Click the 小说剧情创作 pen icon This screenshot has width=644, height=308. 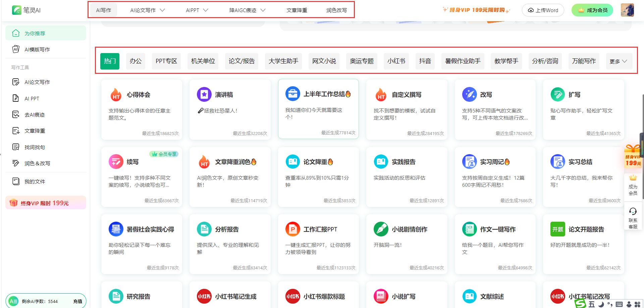click(x=381, y=229)
